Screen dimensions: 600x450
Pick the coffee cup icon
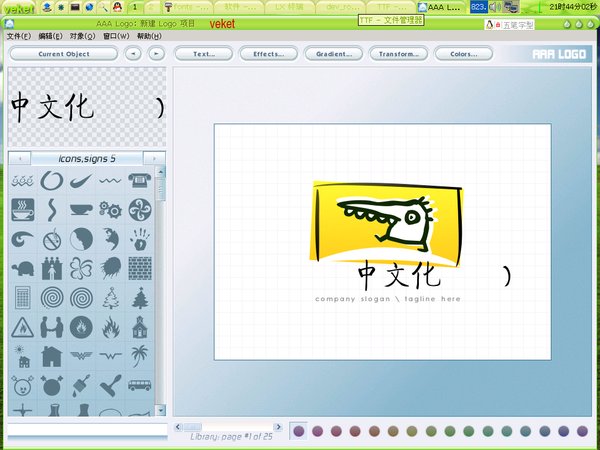(x=22, y=209)
